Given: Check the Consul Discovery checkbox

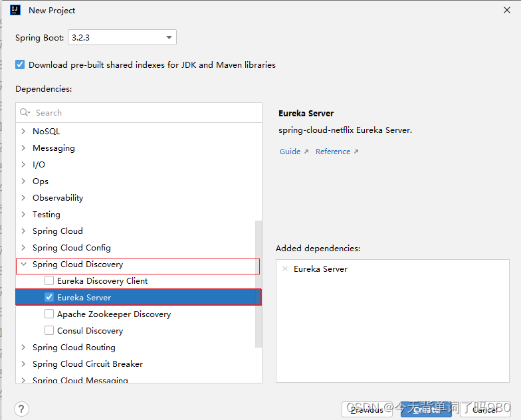Looking at the screenshot, I should [x=49, y=331].
